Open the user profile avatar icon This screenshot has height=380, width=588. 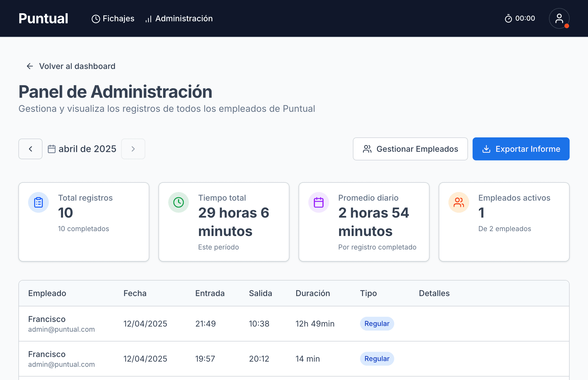(x=559, y=18)
